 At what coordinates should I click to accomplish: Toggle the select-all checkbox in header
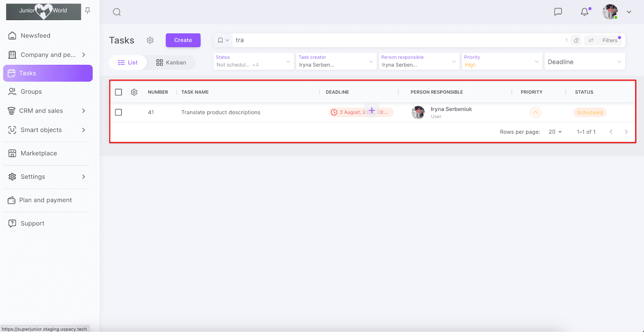pos(118,92)
